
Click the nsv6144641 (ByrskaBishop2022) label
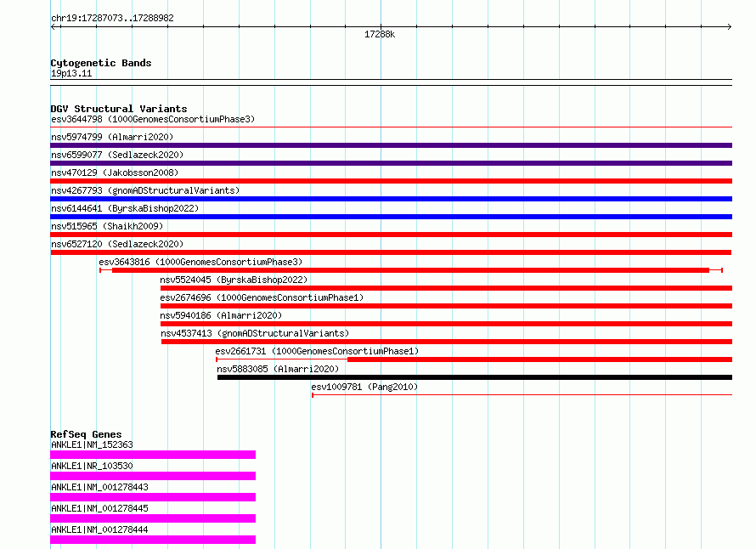coord(125,208)
